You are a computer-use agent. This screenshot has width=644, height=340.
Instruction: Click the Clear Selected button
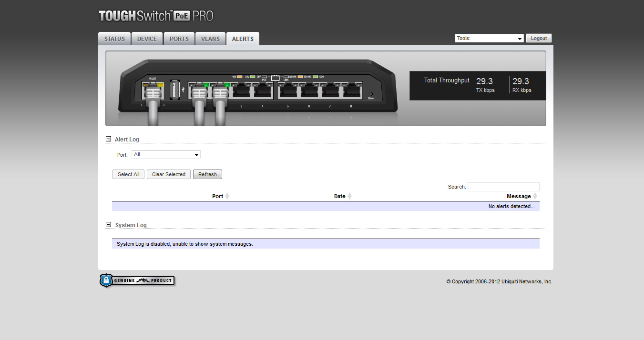169,174
